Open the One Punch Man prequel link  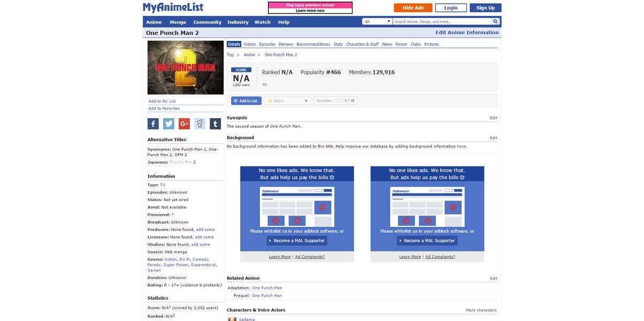[x=267, y=295]
